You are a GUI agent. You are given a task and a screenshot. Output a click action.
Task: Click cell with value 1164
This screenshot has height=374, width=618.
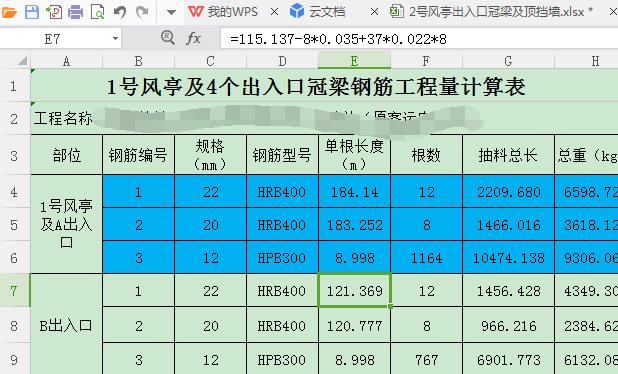(426, 258)
